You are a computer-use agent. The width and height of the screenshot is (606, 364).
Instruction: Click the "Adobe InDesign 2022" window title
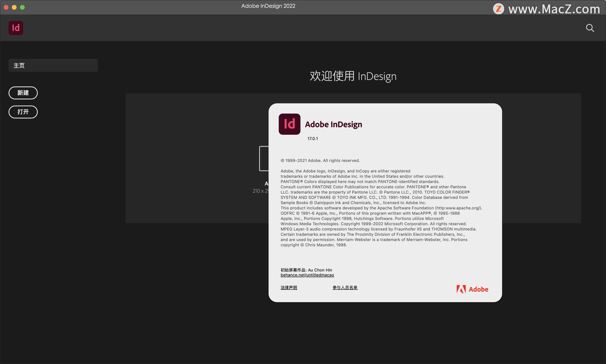tap(268, 6)
